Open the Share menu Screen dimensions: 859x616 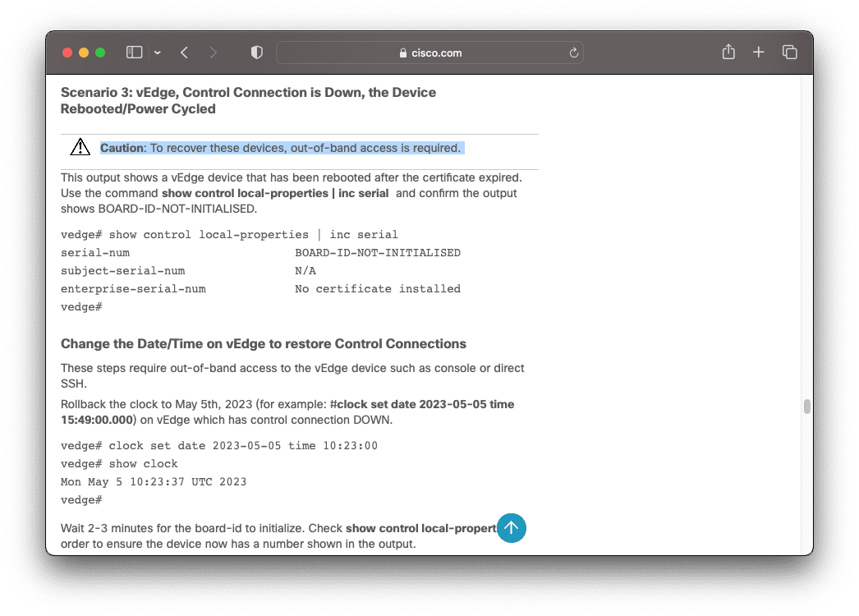728,53
